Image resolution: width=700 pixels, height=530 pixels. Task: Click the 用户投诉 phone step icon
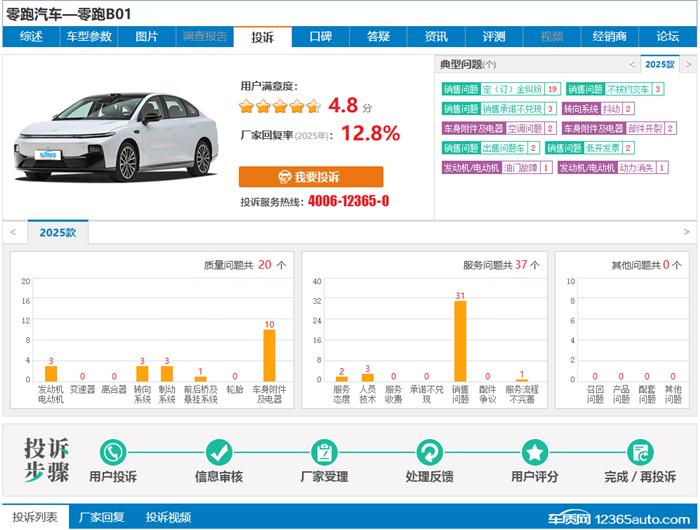click(113, 452)
